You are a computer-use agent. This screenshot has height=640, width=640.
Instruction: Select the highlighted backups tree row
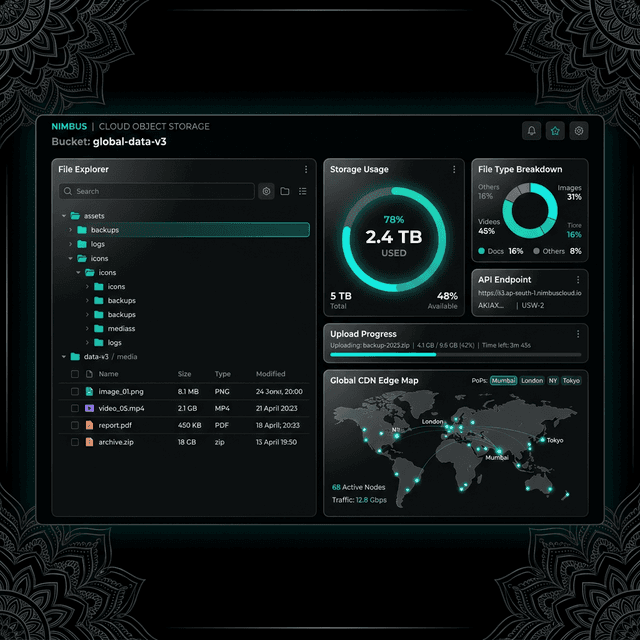(188, 230)
